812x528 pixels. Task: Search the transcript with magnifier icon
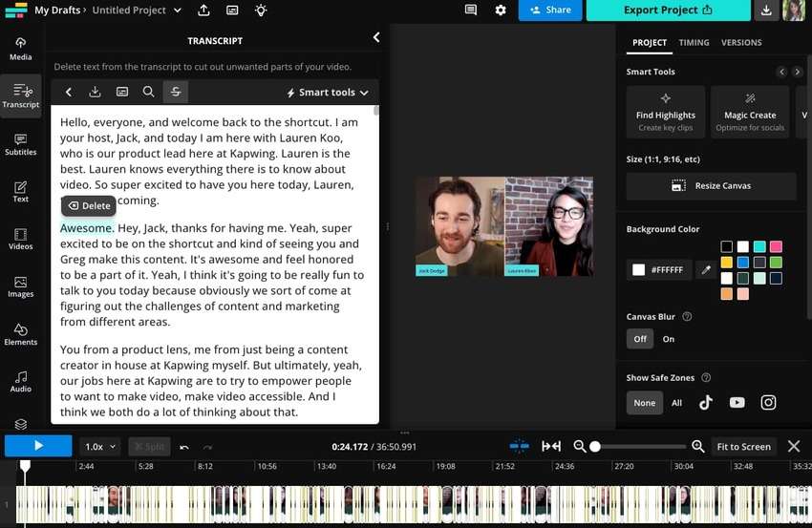pyautogui.click(x=149, y=93)
